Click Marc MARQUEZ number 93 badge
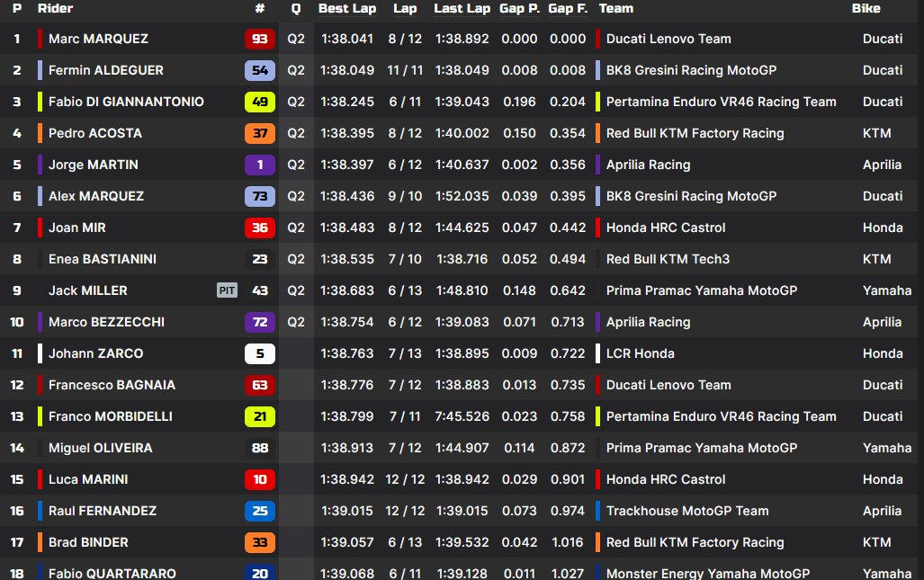Image resolution: width=924 pixels, height=580 pixels. pos(260,39)
